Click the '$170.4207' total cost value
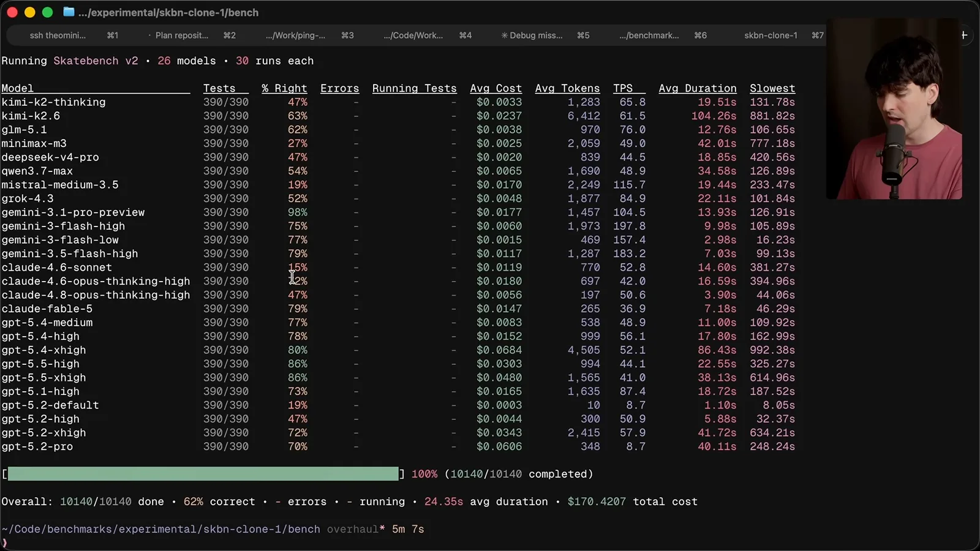This screenshot has width=980, height=551. click(x=597, y=501)
